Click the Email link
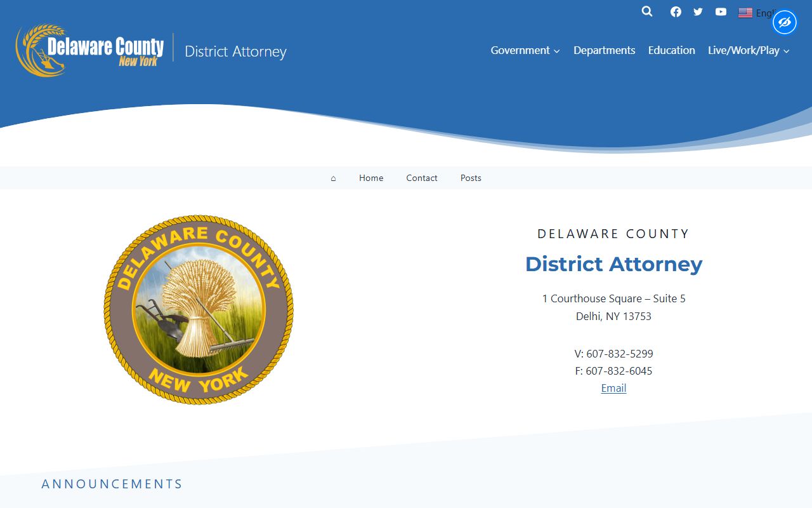The width and height of the screenshot is (812, 508). 613,388
